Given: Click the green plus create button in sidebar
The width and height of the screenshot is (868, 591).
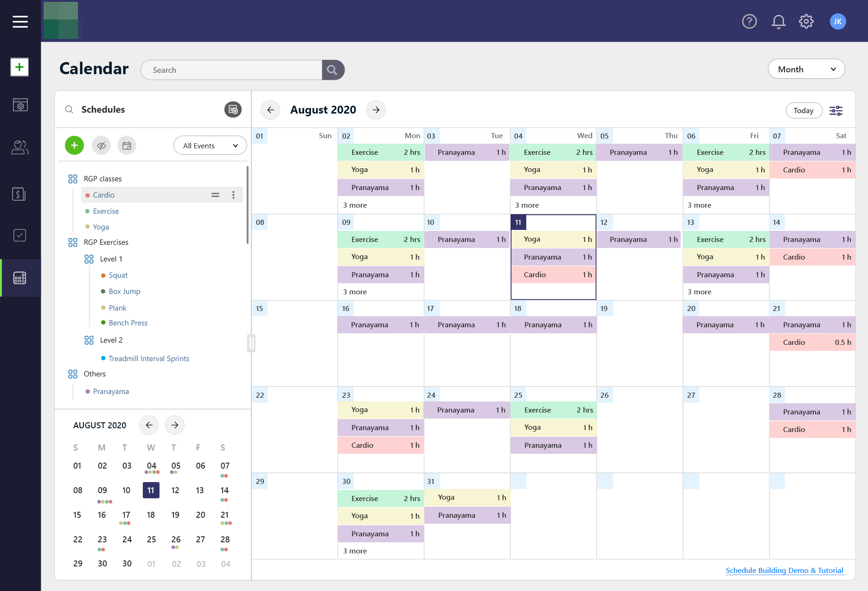Looking at the screenshot, I should point(19,67).
